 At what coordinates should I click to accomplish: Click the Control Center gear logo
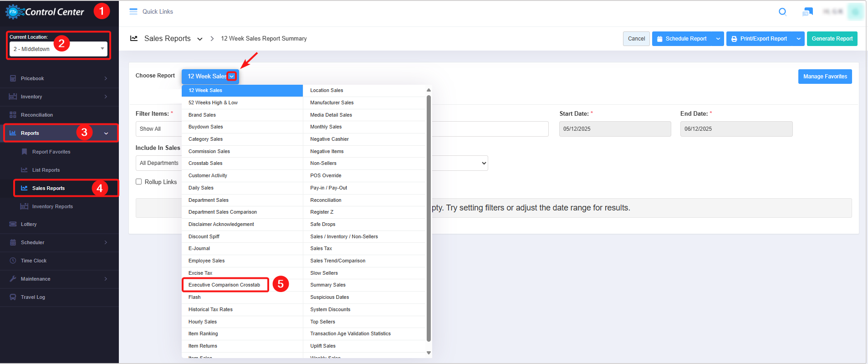tap(14, 12)
